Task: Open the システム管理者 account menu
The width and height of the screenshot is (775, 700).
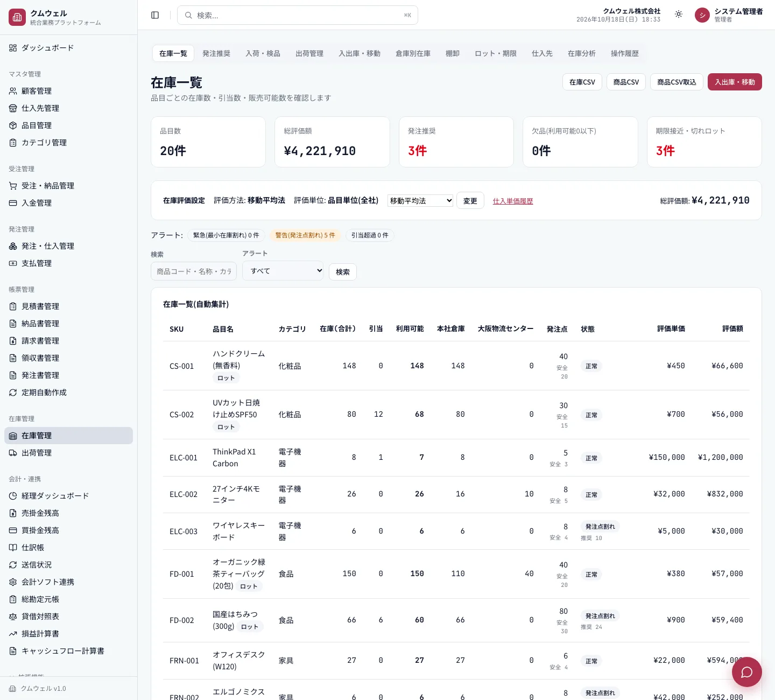Action: coord(738,15)
